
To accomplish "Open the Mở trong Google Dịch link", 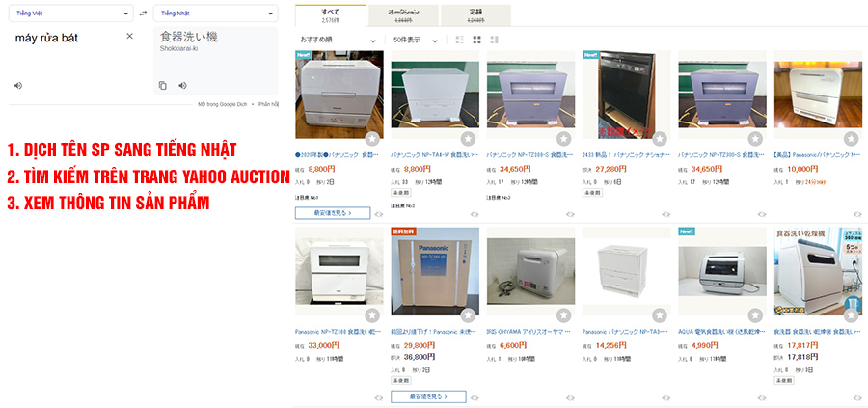I will tap(222, 104).
